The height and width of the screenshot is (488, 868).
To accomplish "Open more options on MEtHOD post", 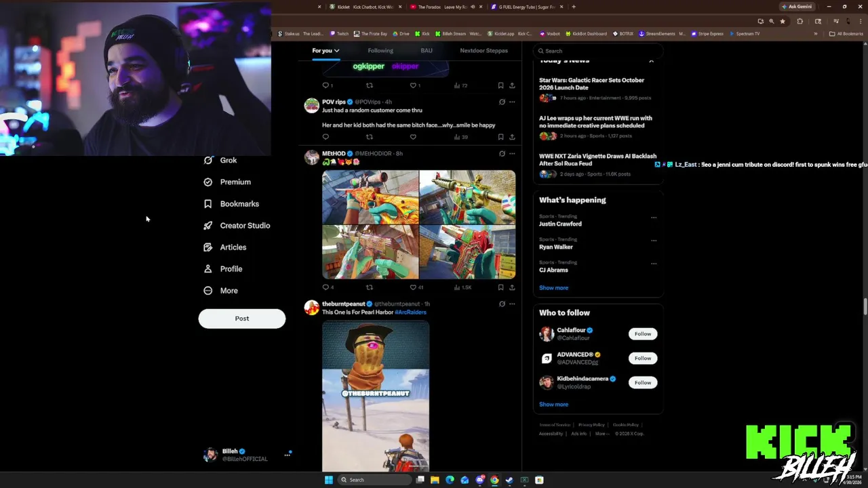I will 512,154.
